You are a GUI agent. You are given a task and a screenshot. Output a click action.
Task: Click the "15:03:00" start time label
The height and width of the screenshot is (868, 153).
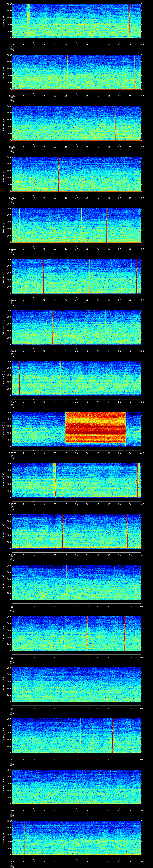click(12, 146)
